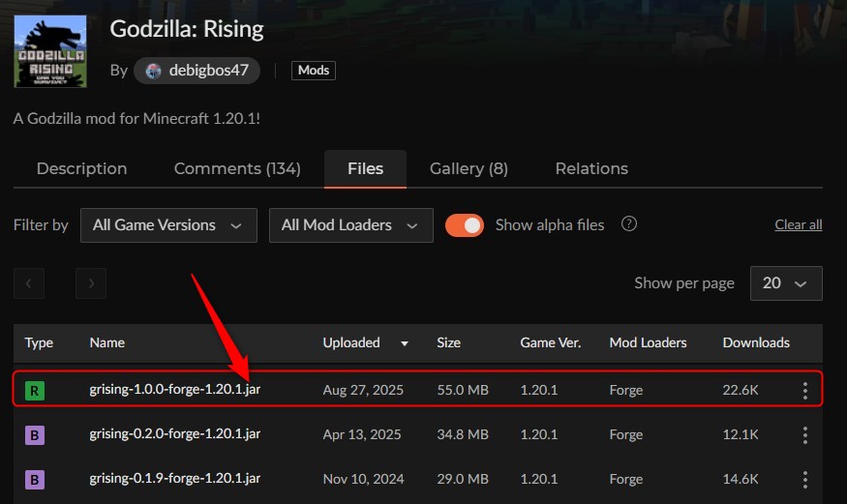Expand the All Mod Loaders dropdown
The image size is (847, 504).
coord(351,225)
